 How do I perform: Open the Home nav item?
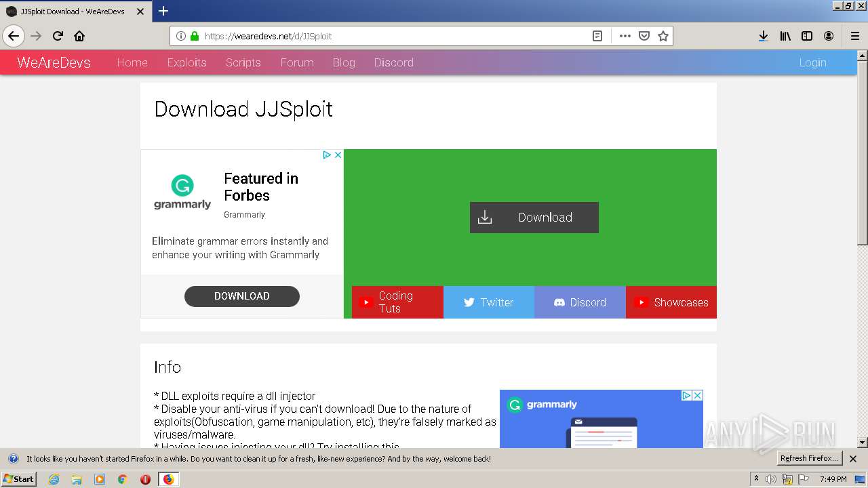(x=132, y=62)
